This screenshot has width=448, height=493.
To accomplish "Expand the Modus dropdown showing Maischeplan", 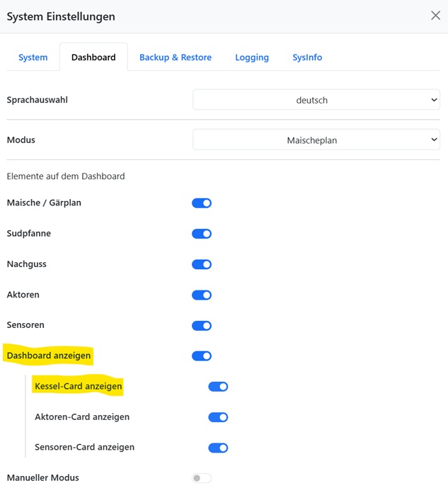I will tap(316, 140).
